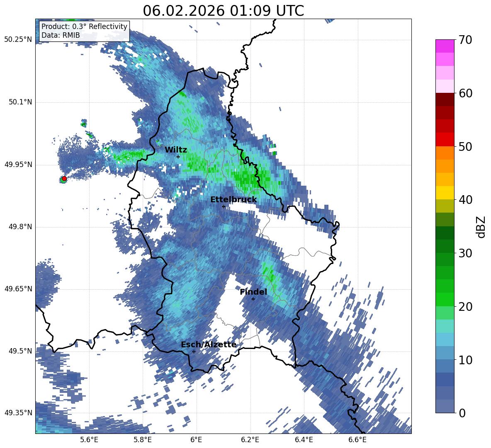Click the 5.6°E longitude label

point(89,440)
